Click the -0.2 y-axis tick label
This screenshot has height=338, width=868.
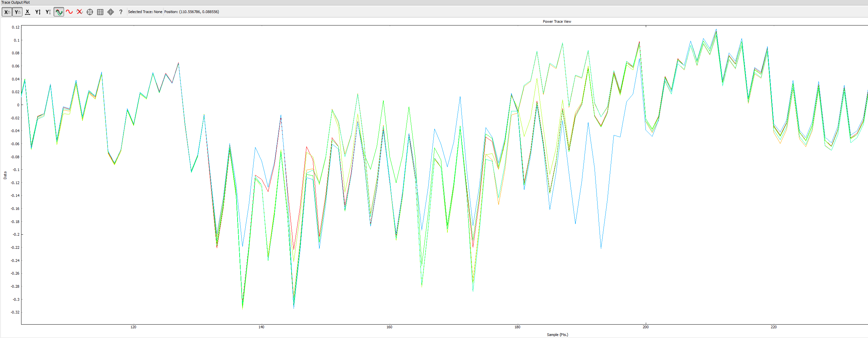(x=16, y=234)
